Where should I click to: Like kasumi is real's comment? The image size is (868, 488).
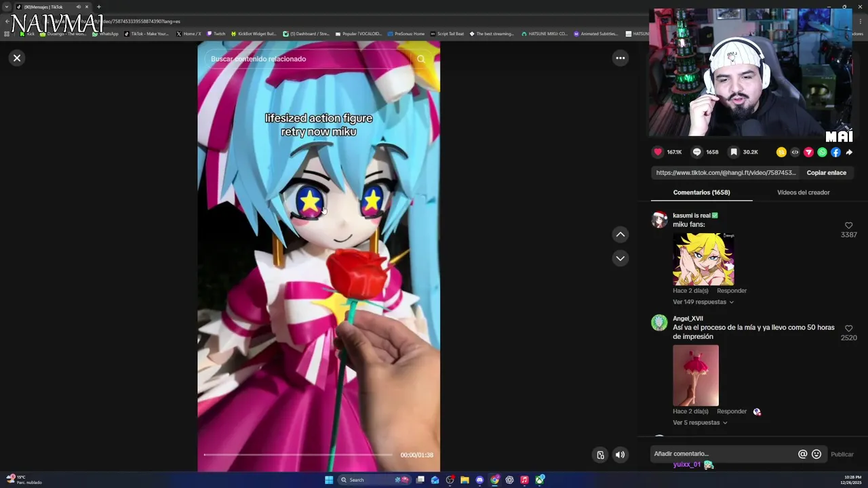tap(848, 226)
